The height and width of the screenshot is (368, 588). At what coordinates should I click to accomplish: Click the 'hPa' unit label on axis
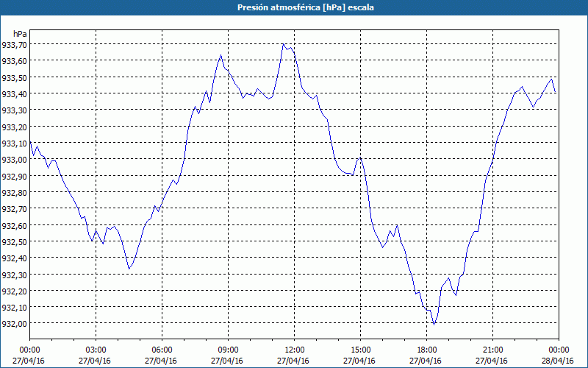20,34
